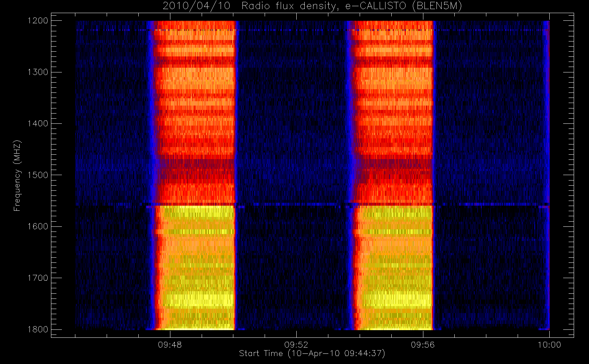Click the 10:00 time tick label
Viewport: 589px width, 364px height.
pos(549,345)
